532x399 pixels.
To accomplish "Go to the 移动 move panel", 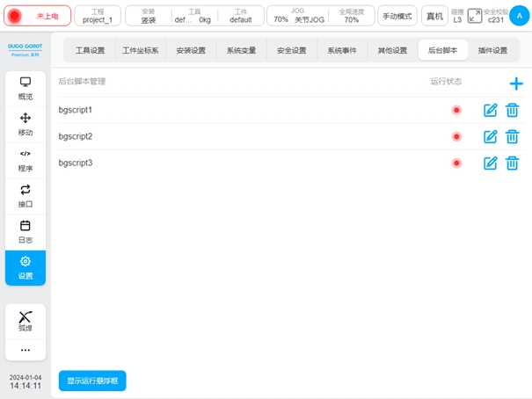I will (26, 125).
